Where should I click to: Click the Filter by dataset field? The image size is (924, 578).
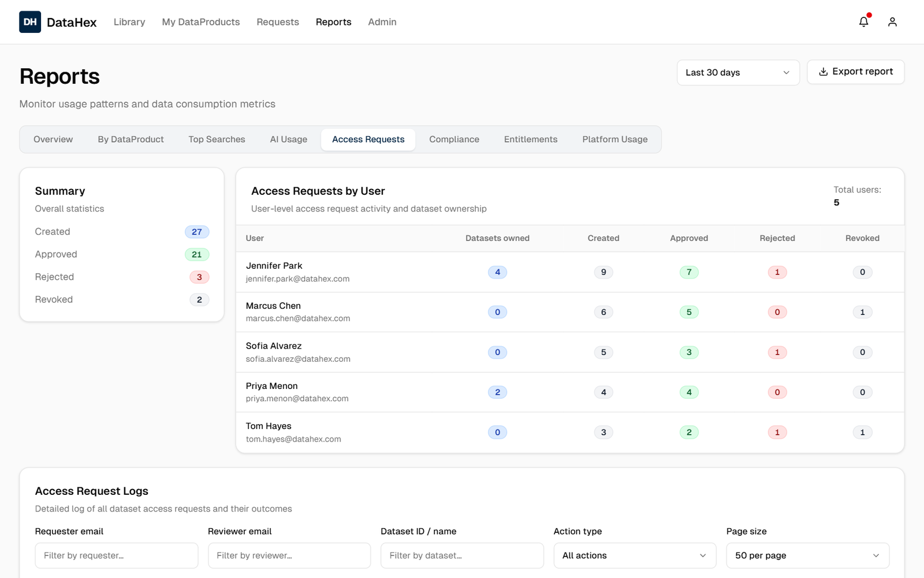coord(462,555)
